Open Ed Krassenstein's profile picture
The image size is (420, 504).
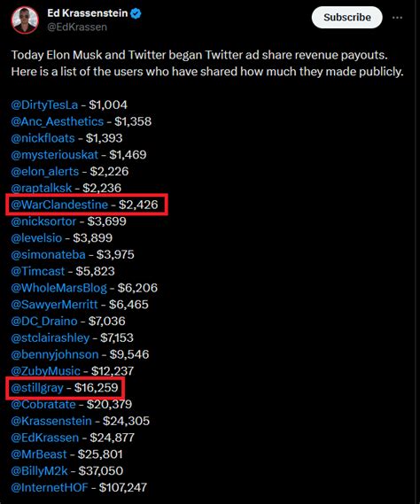pos(25,19)
